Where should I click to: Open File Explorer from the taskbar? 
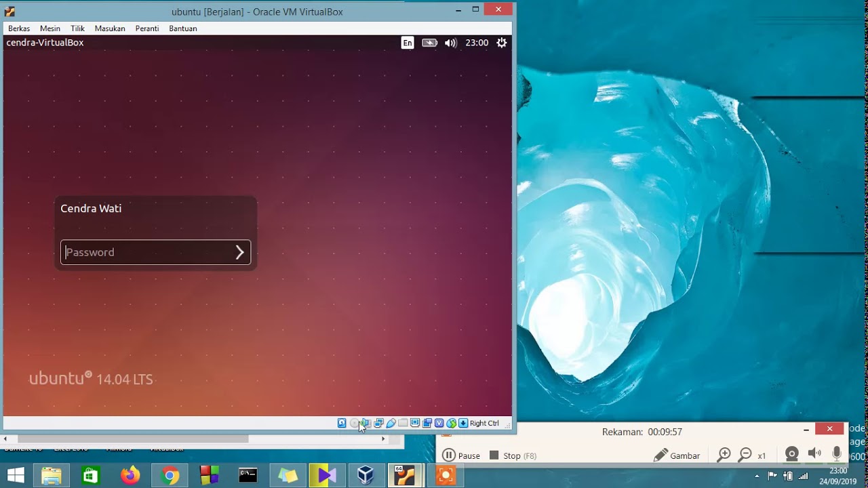(52, 476)
